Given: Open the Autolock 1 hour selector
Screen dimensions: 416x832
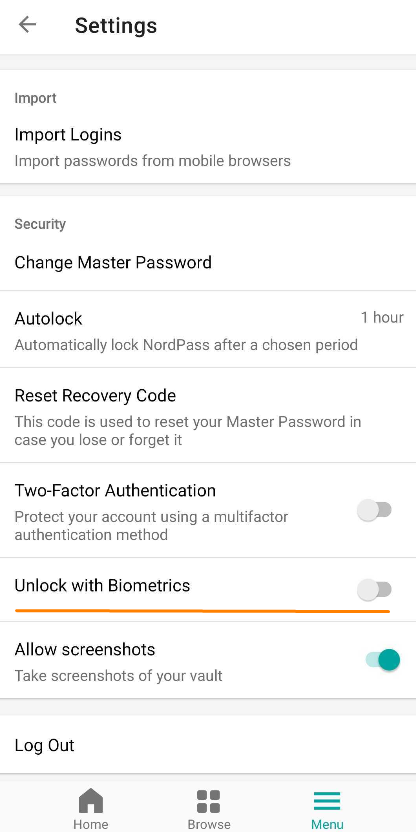Looking at the screenshot, I should coord(382,317).
